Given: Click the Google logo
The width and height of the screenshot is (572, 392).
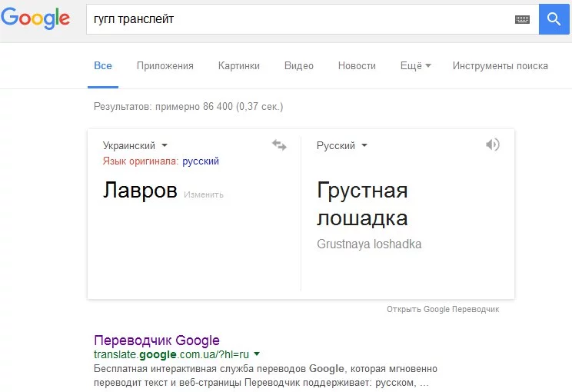Looking at the screenshot, I should tap(35, 19).
